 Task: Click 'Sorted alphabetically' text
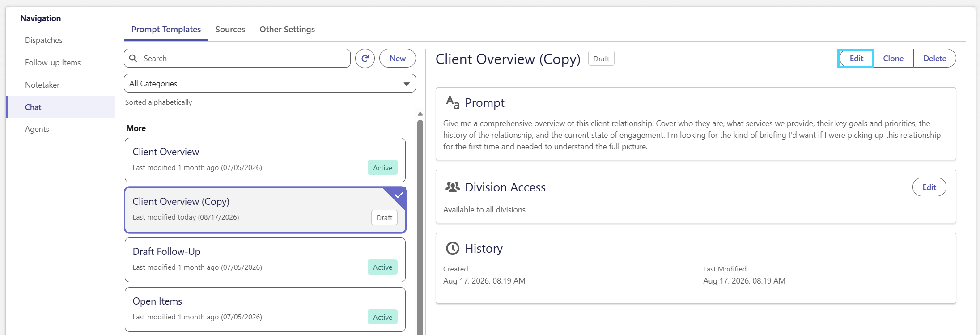158,102
